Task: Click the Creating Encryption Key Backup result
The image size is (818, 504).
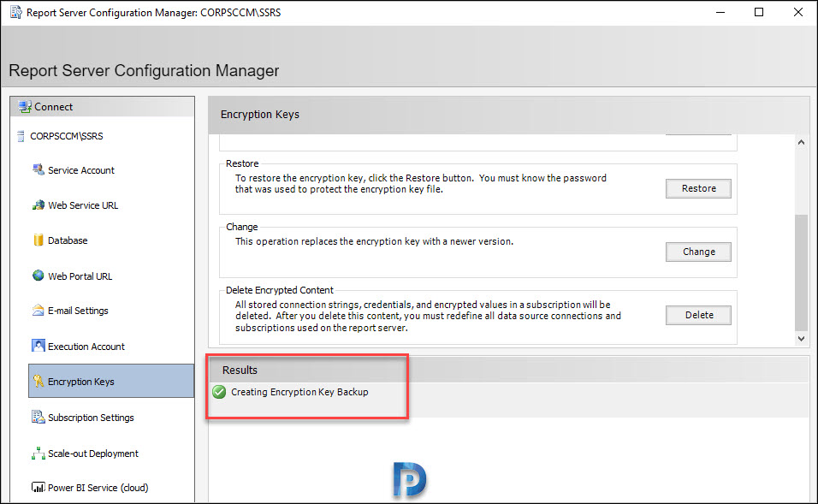Action: (x=299, y=392)
